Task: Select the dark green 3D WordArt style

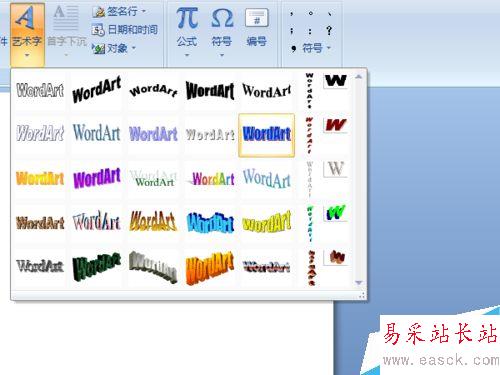Action: point(97,267)
